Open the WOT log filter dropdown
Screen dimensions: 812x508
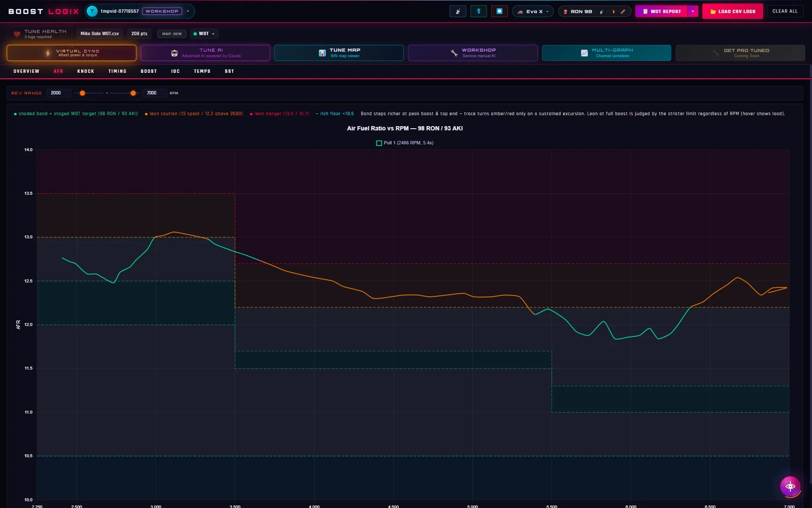click(x=204, y=34)
